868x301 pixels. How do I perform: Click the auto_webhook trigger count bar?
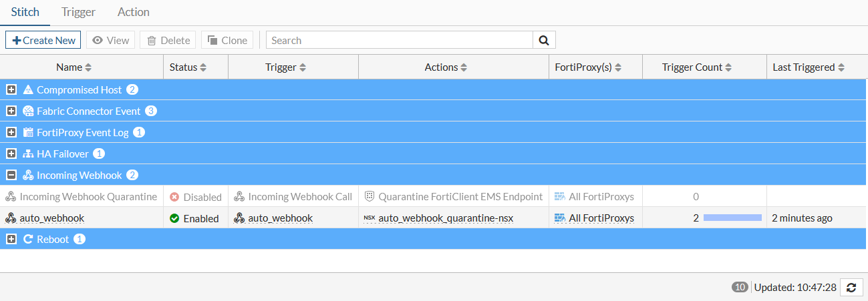coord(732,218)
